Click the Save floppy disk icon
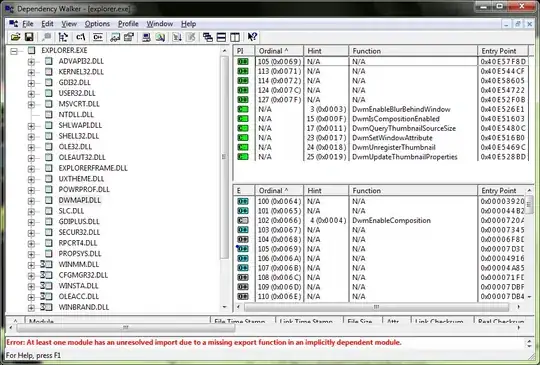The width and height of the screenshot is (540, 365). tap(29, 37)
